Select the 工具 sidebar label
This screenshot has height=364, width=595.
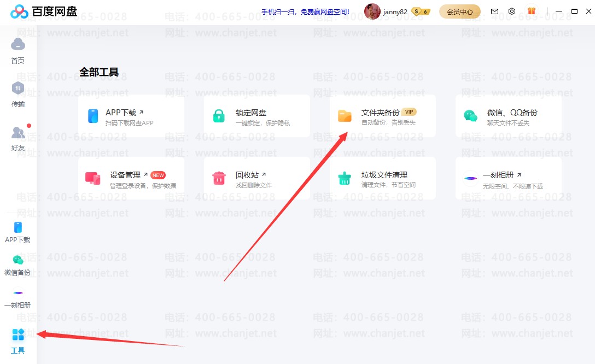[x=18, y=350]
